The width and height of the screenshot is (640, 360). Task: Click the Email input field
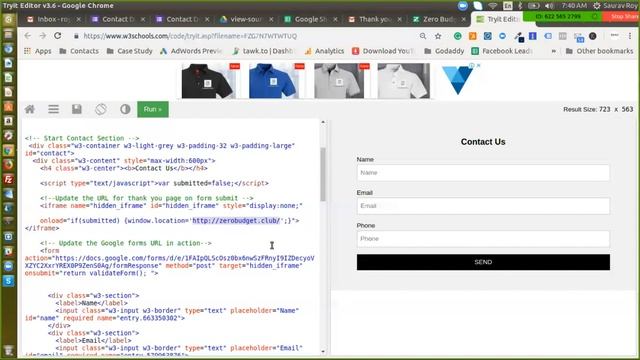tap(483, 206)
